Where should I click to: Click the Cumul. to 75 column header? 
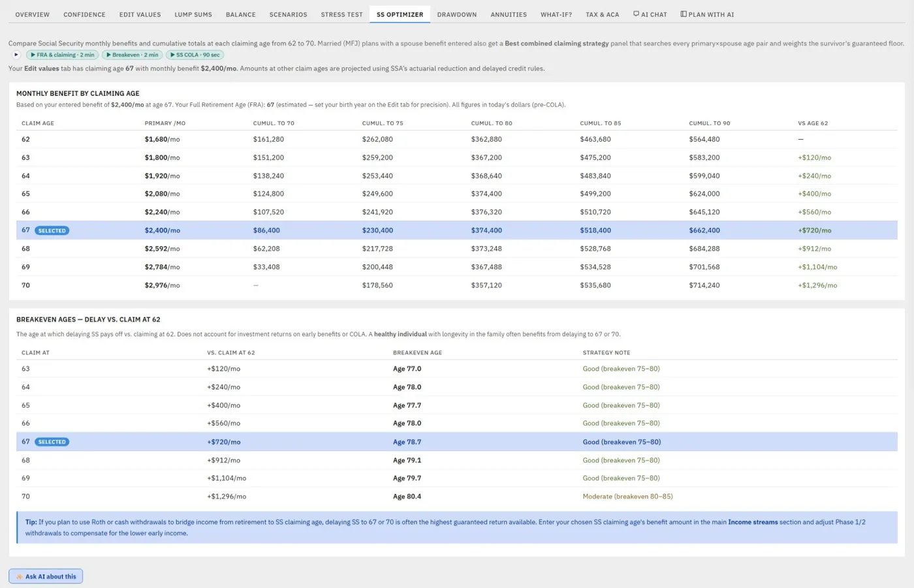[x=383, y=123]
